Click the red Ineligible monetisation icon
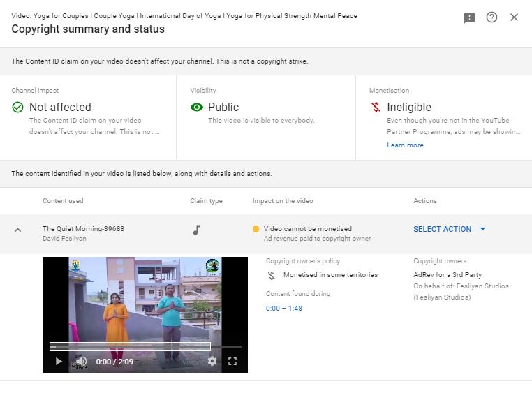Viewport: 532px width, 414px height. [x=376, y=108]
